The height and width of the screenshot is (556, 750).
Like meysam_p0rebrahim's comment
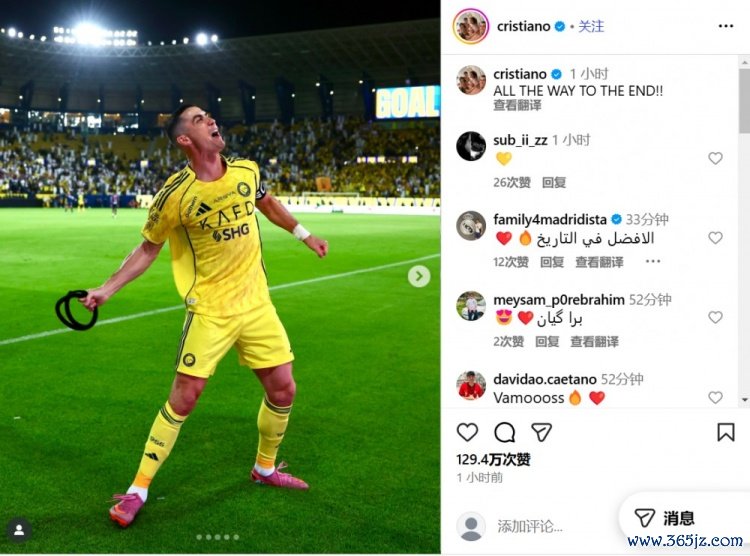(715, 317)
